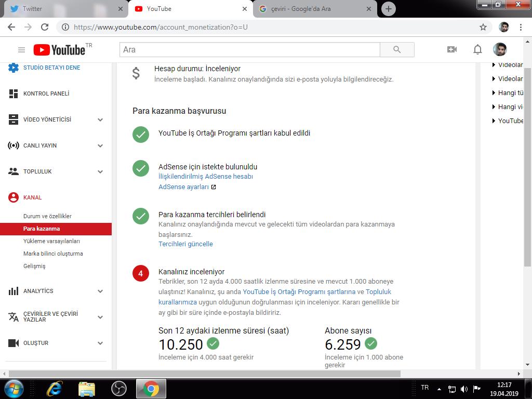
Task: Click the Video Yöneticisi icon
Action: pos(13,119)
